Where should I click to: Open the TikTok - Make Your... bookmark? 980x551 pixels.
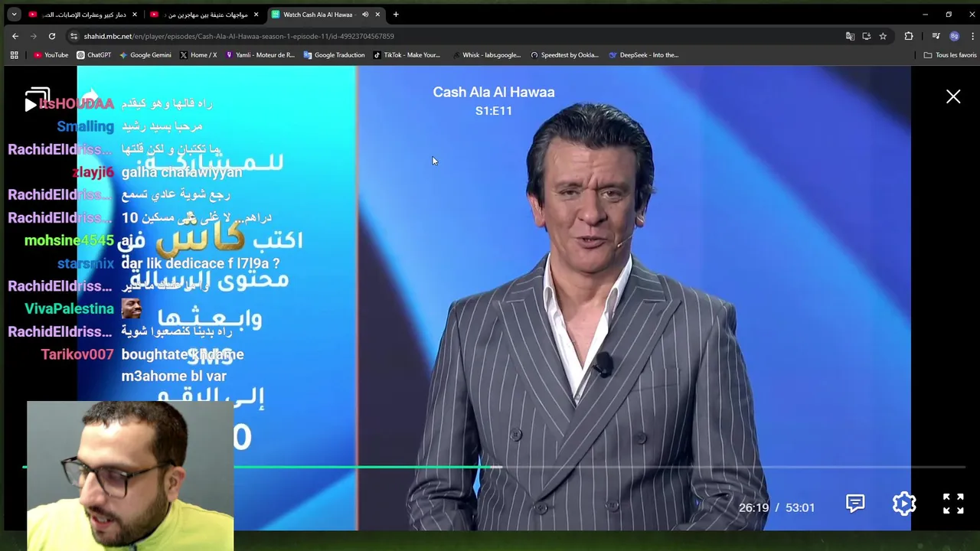click(x=407, y=55)
